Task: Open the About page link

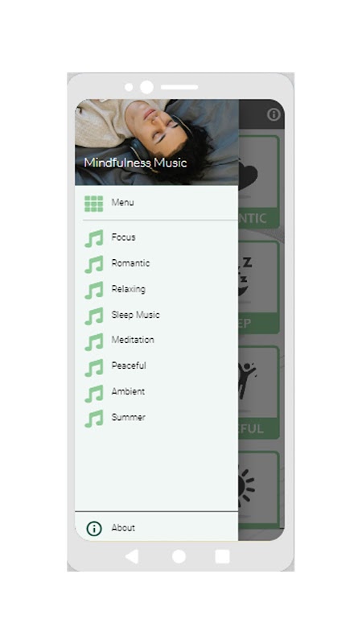Action: pos(156,528)
